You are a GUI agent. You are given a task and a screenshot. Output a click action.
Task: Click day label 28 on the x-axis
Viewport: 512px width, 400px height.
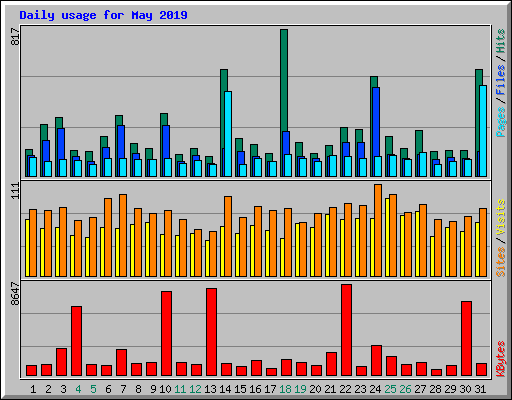(435, 389)
